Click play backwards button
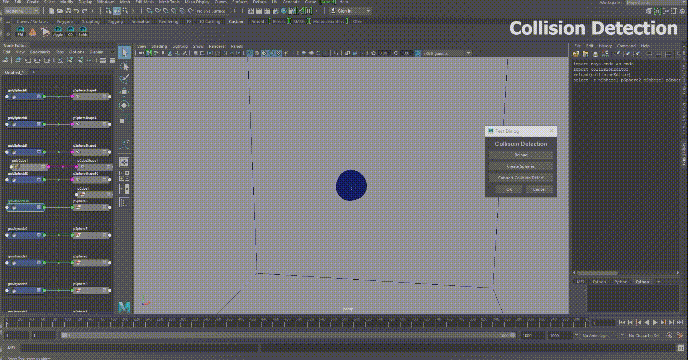This screenshot has height=360, width=688. (647, 323)
